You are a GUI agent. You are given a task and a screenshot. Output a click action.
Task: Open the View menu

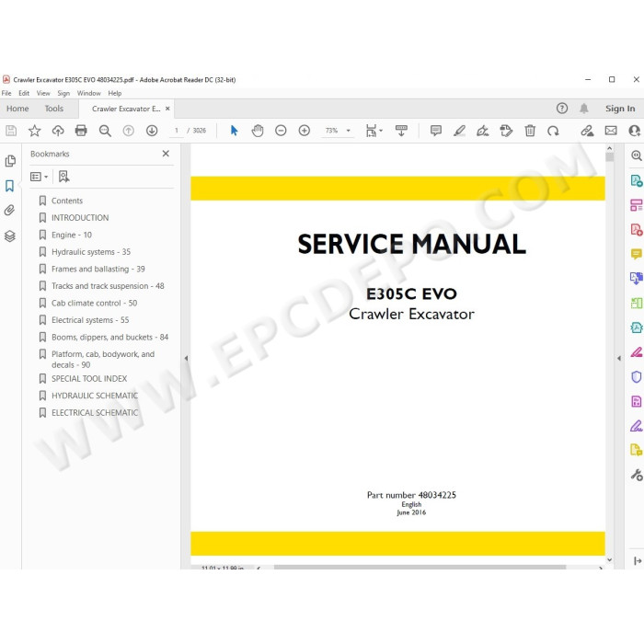point(43,93)
